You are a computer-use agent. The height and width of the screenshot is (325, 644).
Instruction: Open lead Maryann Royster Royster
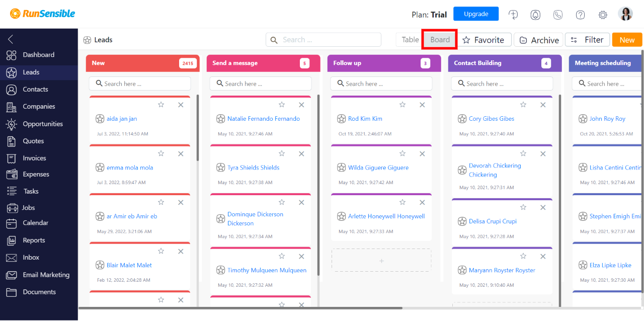coord(502,270)
